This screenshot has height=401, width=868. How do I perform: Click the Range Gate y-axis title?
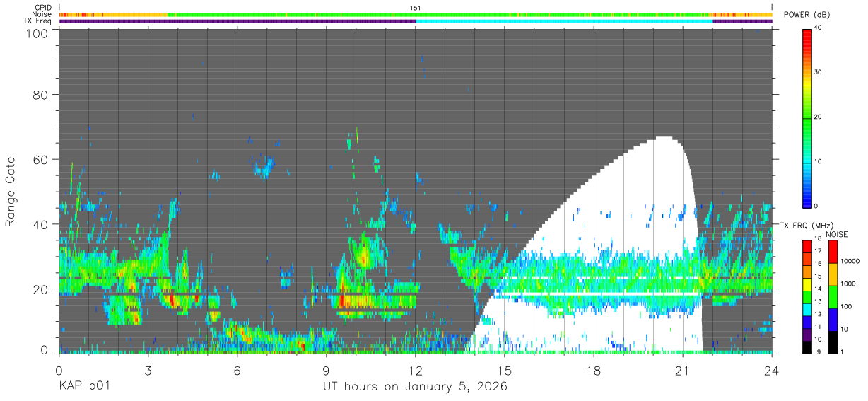[11, 192]
